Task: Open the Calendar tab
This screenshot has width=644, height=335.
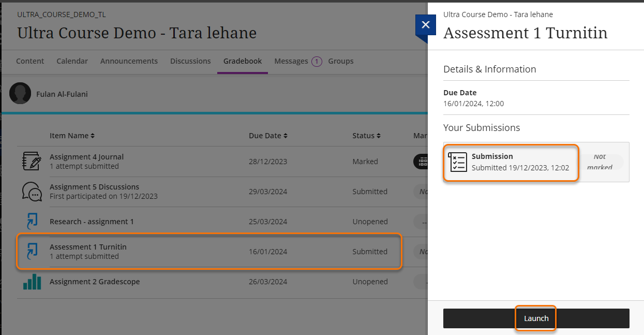Action: click(x=72, y=61)
